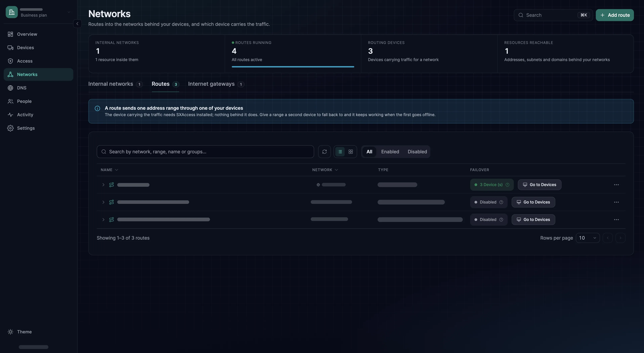The width and height of the screenshot is (644, 353).
Task: Switch to the Internal networks tab
Action: click(115, 84)
